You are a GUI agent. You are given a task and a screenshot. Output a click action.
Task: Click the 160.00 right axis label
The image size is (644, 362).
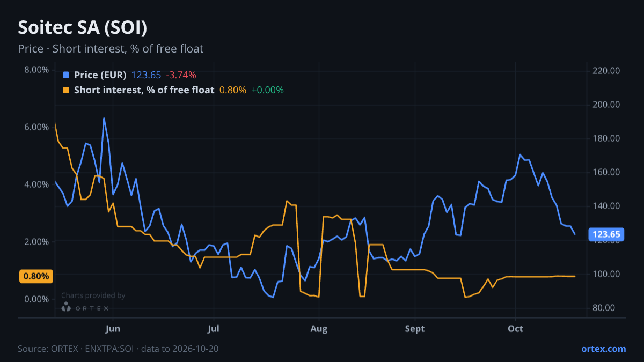point(607,172)
